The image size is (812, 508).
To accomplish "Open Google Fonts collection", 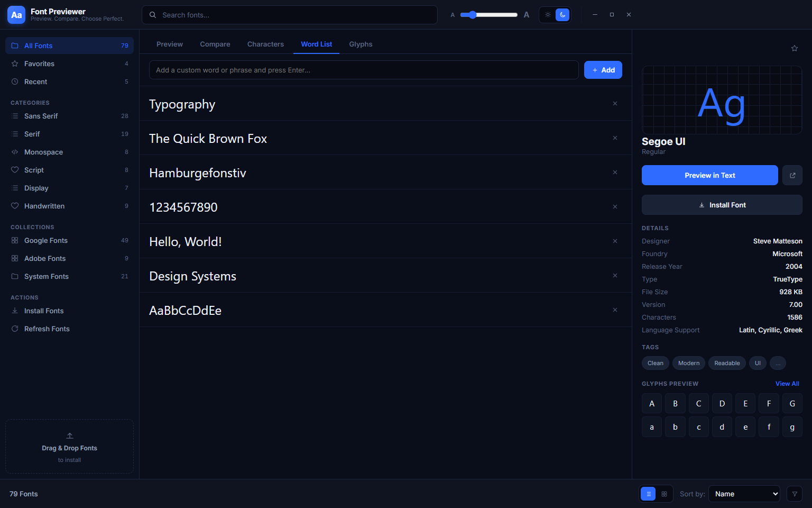I will tap(69, 240).
